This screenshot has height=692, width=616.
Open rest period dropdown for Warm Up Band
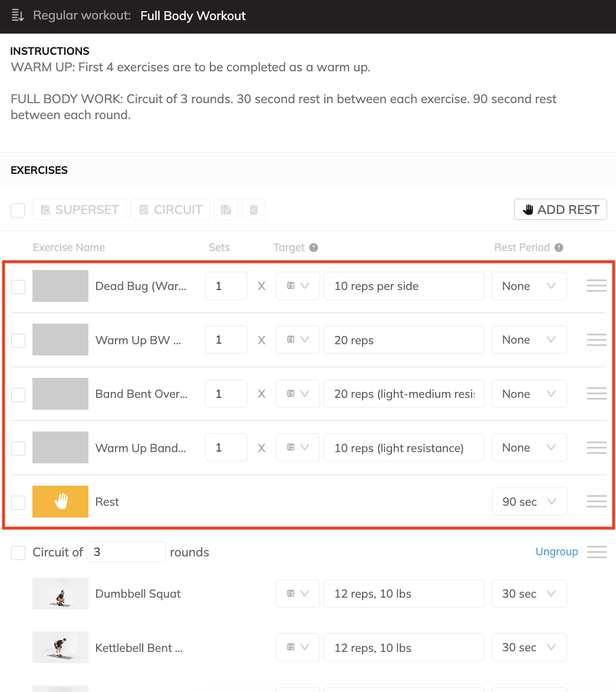pyautogui.click(x=529, y=447)
